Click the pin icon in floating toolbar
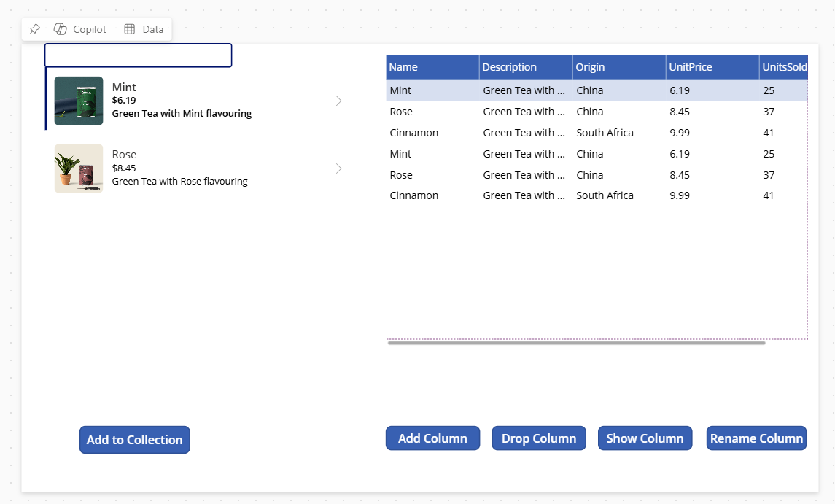 click(34, 29)
